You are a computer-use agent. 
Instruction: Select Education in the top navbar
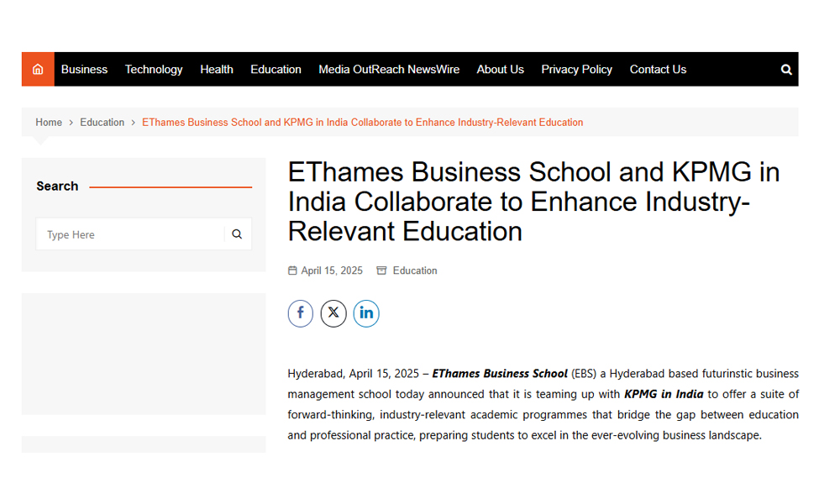[x=276, y=70]
